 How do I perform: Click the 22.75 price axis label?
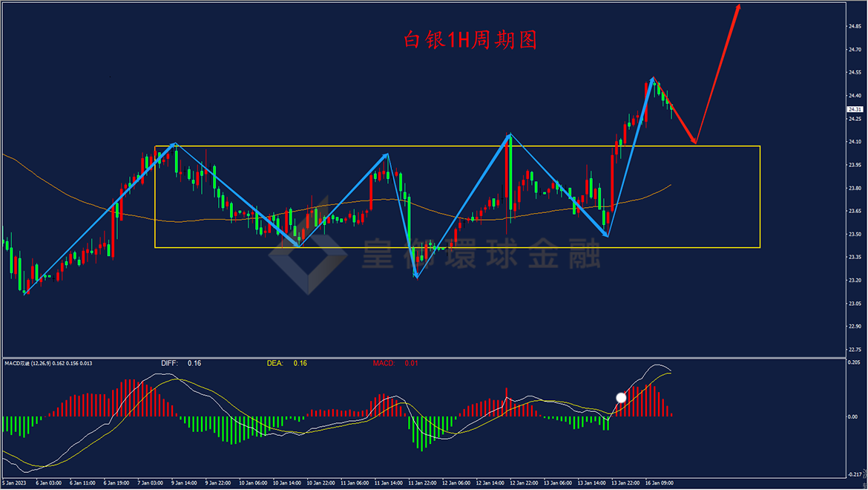(855, 350)
